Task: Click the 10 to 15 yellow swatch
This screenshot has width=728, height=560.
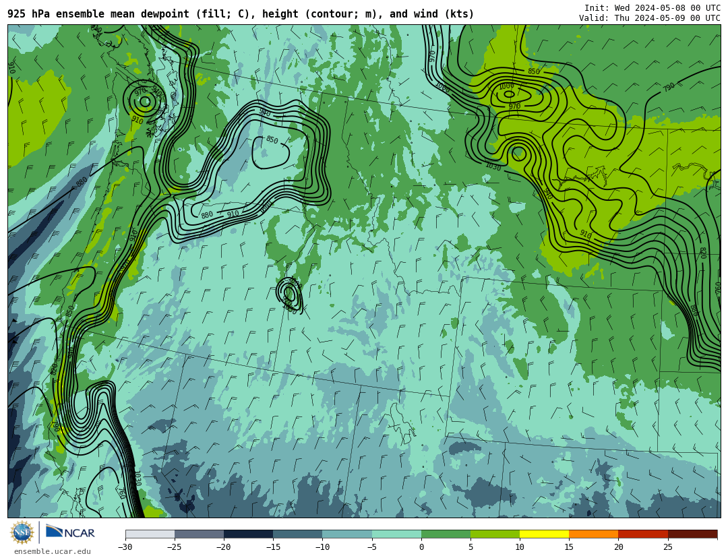Action: [544, 534]
